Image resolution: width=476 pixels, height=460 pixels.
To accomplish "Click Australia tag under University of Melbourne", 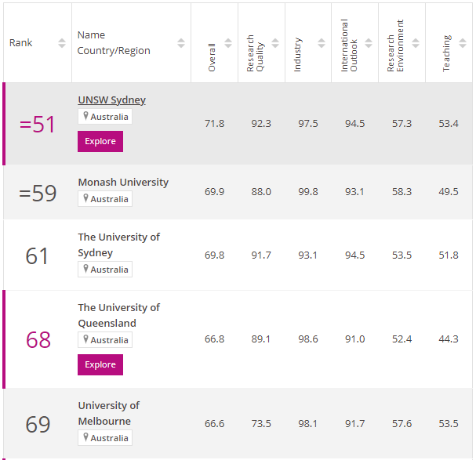I will click(x=105, y=437).
